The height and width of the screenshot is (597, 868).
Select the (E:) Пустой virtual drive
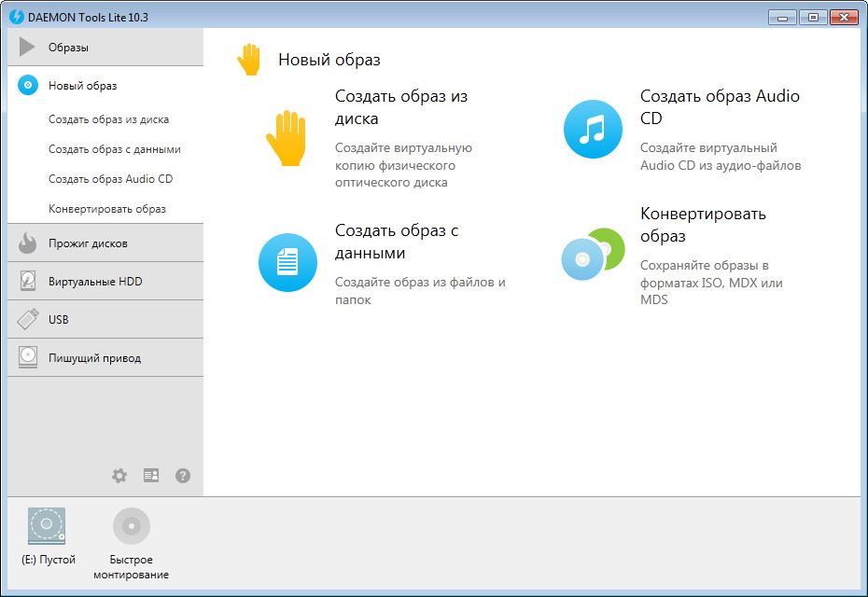pyautogui.click(x=47, y=526)
